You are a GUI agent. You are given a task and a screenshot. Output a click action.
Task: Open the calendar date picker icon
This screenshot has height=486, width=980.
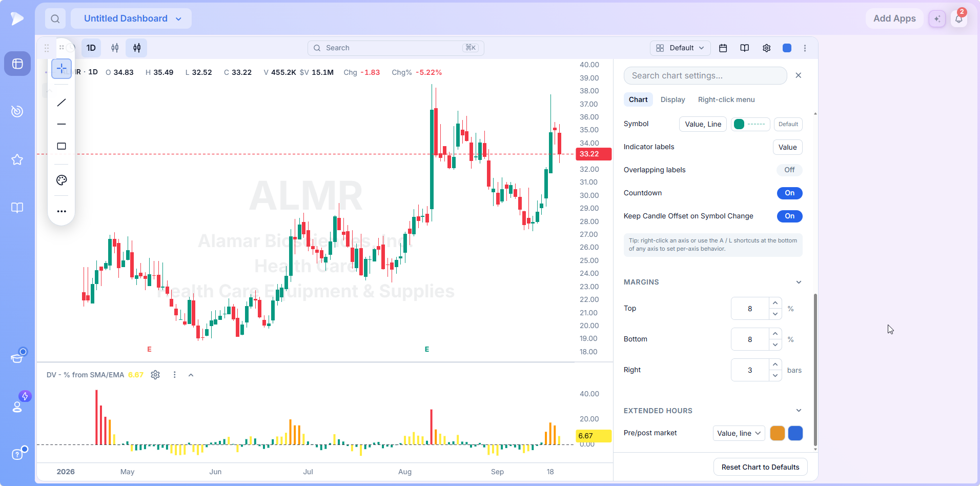click(x=723, y=48)
